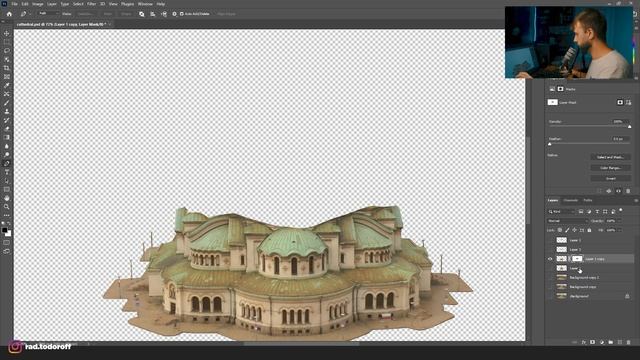The image size is (640, 360).
Task: Open the File menu
Action: 14,4
